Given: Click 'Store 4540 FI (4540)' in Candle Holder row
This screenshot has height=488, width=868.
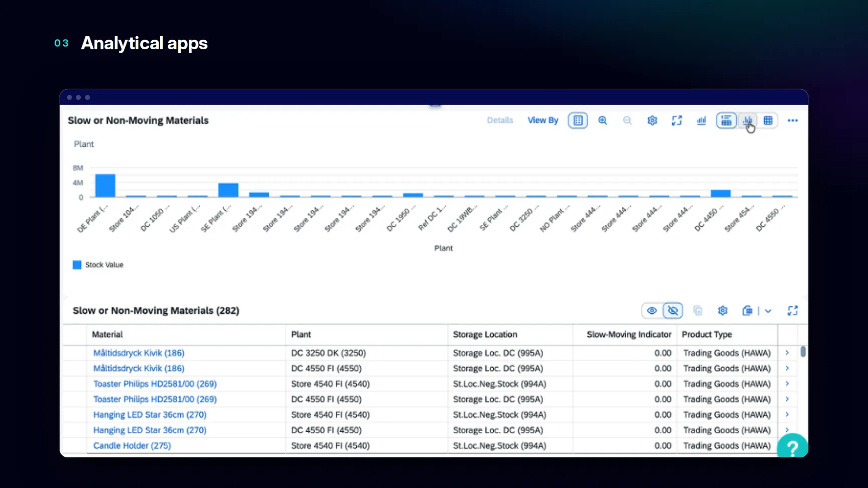Looking at the screenshot, I should click(x=330, y=446).
